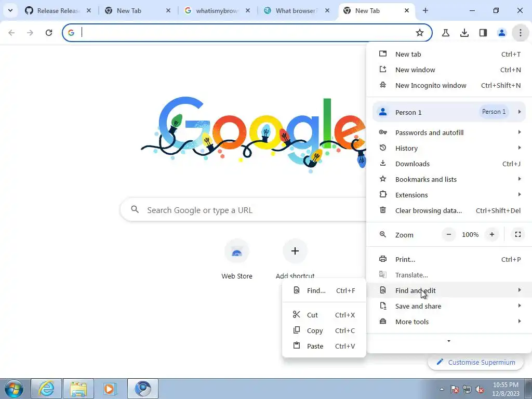Open the profile avatar icon in toolbar
The width and height of the screenshot is (532, 399).
tap(501, 33)
